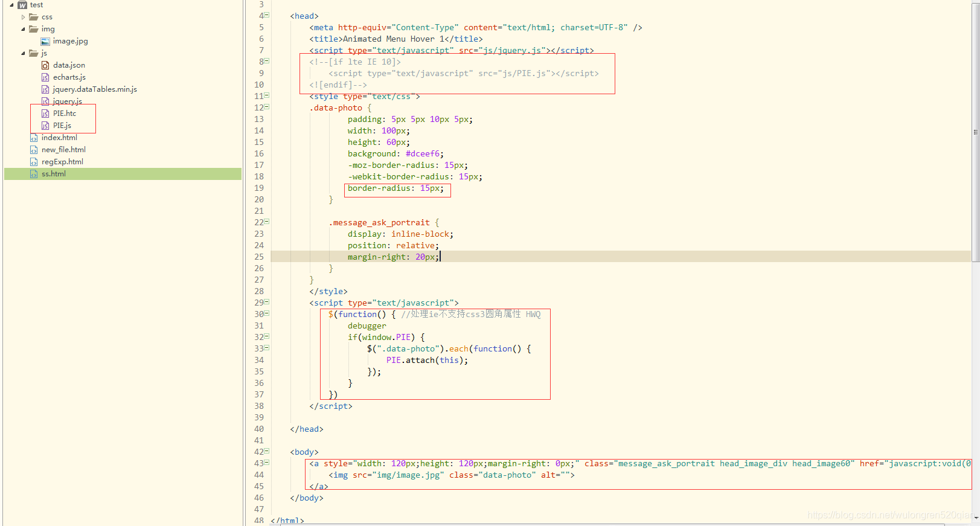Fold the head block at line 4
The width and height of the screenshot is (980, 526).
[267, 15]
